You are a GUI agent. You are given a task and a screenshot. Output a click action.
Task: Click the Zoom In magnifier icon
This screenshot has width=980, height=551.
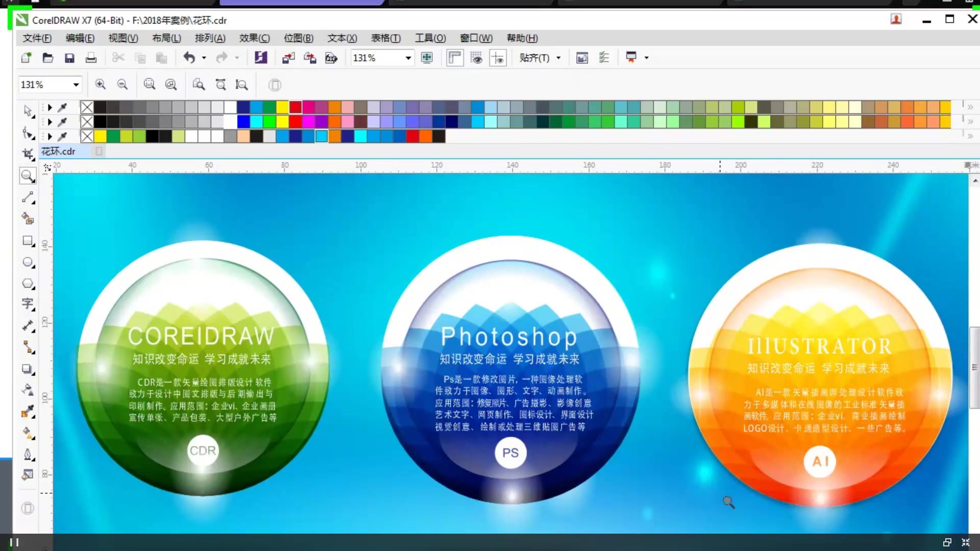click(x=101, y=85)
